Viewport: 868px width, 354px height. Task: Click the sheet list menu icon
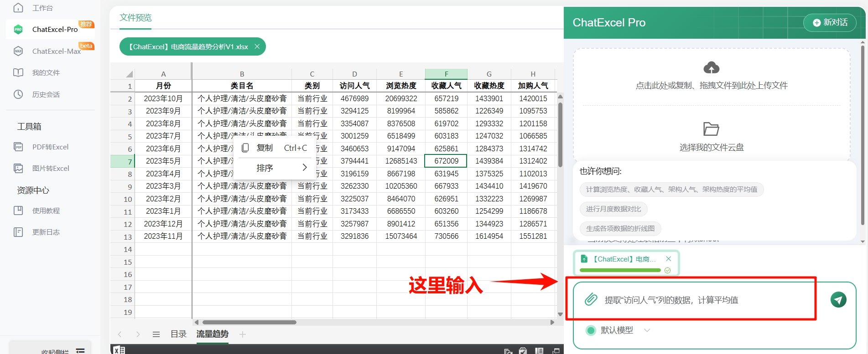156,334
